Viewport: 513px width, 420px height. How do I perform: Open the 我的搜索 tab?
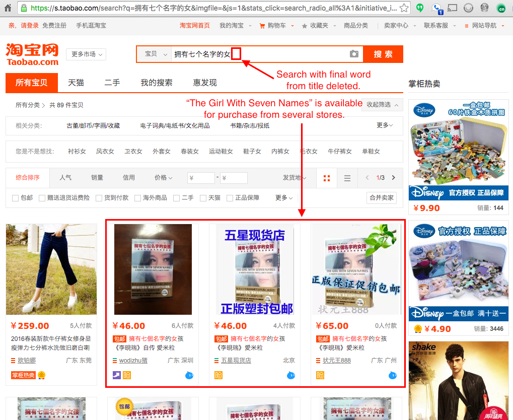coord(157,83)
